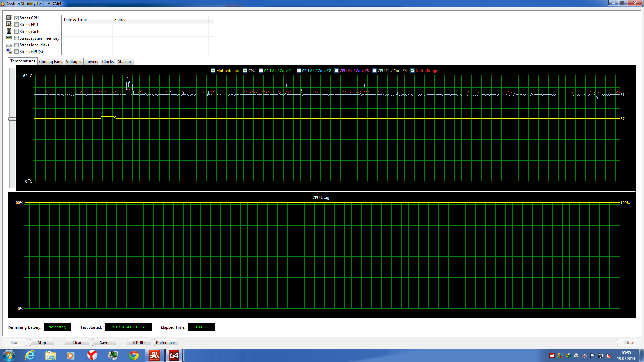The image size is (644, 362).
Task: Enable the Stress FPU checkbox
Action: (16, 25)
